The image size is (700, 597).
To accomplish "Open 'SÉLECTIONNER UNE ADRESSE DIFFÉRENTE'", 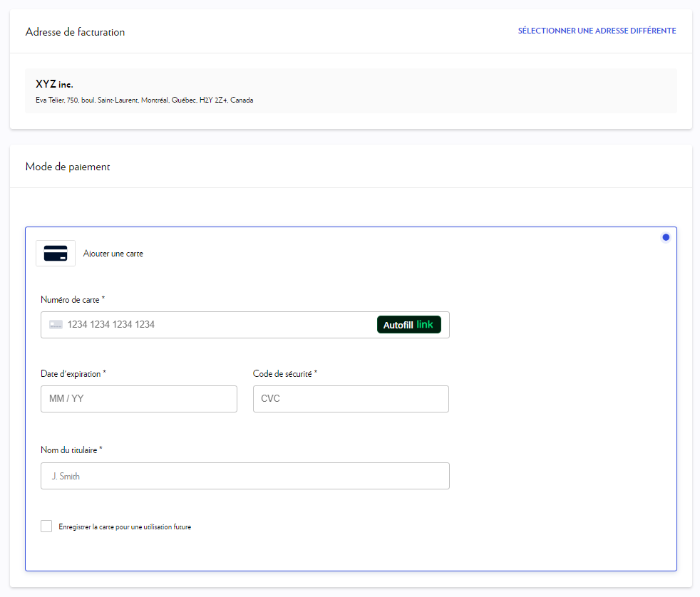I will (x=597, y=31).
